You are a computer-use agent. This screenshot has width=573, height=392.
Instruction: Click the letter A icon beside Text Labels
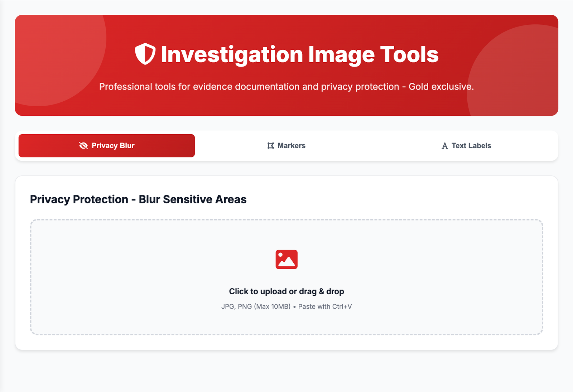click(x=444, y=146)
